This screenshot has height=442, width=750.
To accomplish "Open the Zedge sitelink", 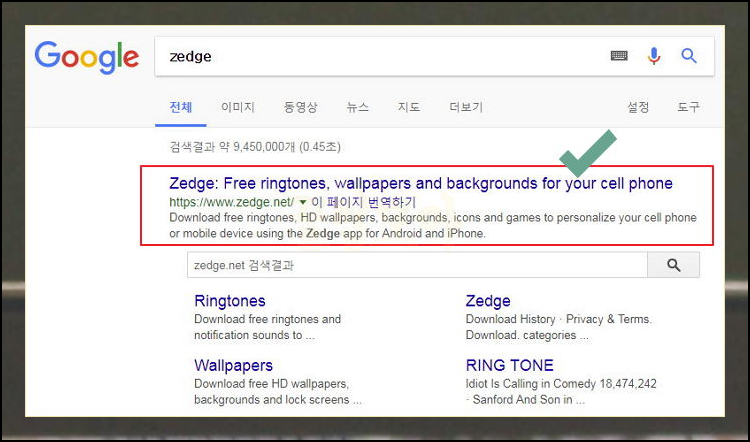I will 488,301.
